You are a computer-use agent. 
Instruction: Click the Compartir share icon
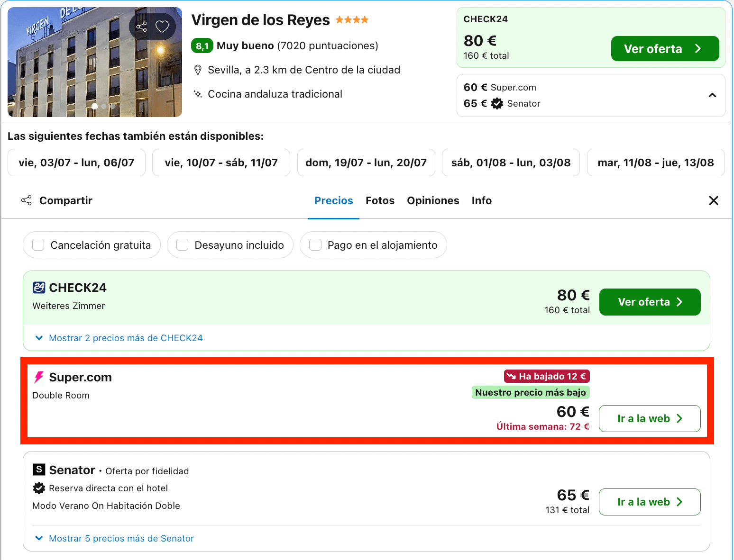(x=27, y=200)
